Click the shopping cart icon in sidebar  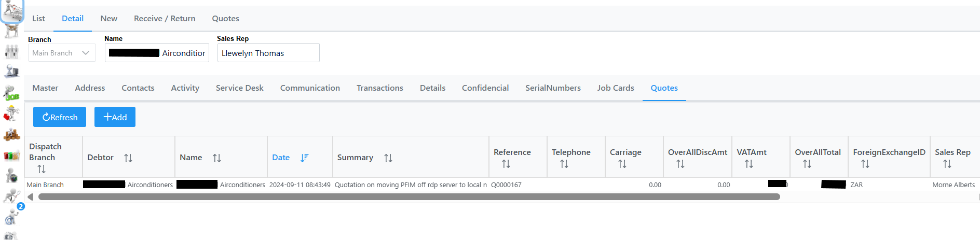click(x=12, y=10)
